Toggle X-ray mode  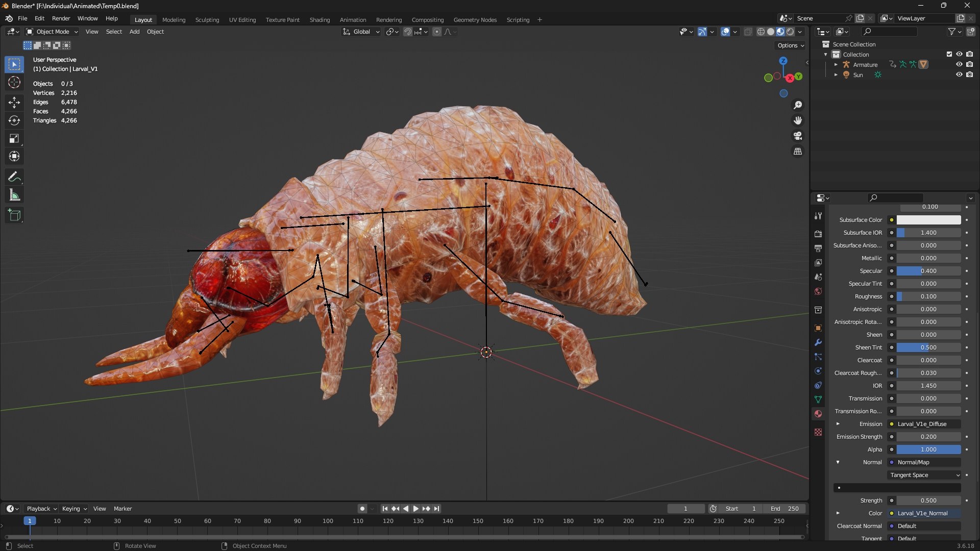click(x=748, y=32)
